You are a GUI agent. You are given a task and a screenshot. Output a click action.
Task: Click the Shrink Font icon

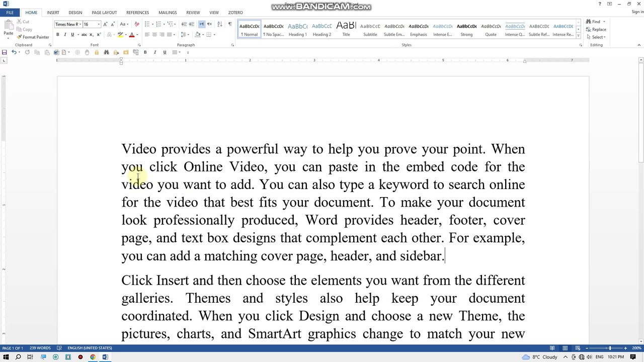(113, 24)
